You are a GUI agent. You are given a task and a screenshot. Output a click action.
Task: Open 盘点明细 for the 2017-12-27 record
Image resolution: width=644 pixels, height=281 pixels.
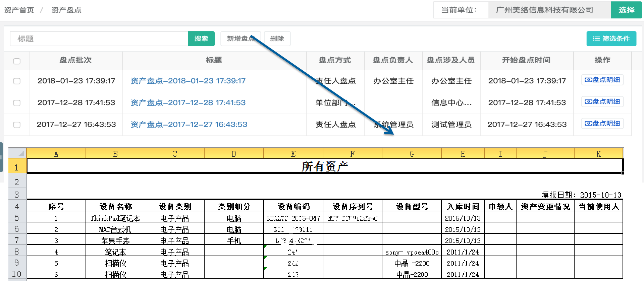pos(602,124)
